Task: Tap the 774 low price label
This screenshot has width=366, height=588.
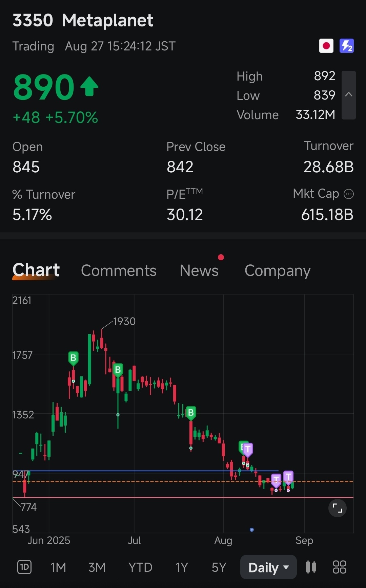Action: point(28,507)
